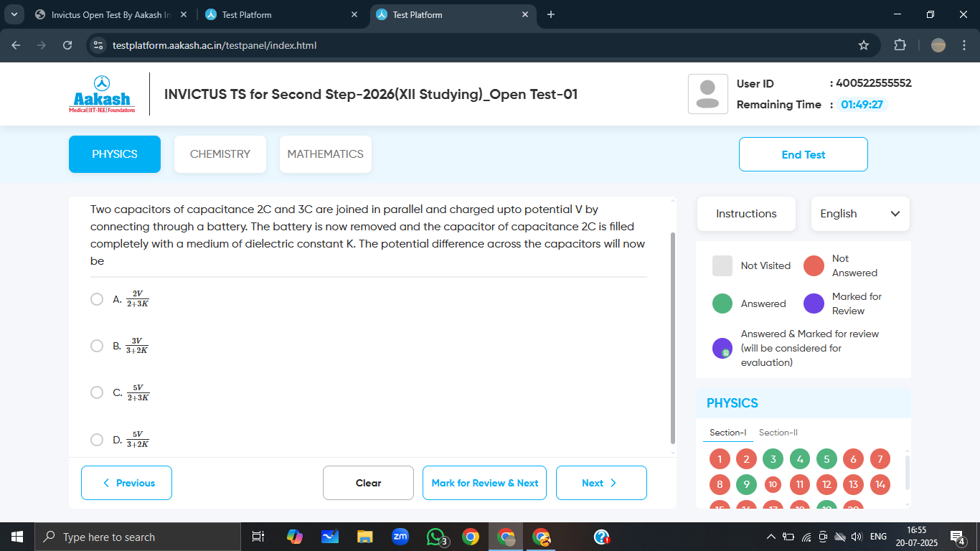Choose option D radio button
Image resolution: width=980 pixels, height=551 pixels.
pos(97,440)
